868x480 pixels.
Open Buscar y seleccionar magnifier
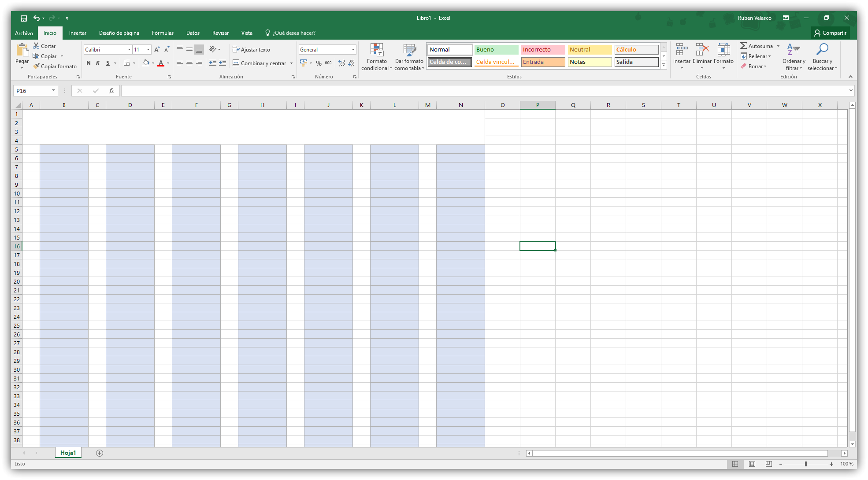click(822, 49)
